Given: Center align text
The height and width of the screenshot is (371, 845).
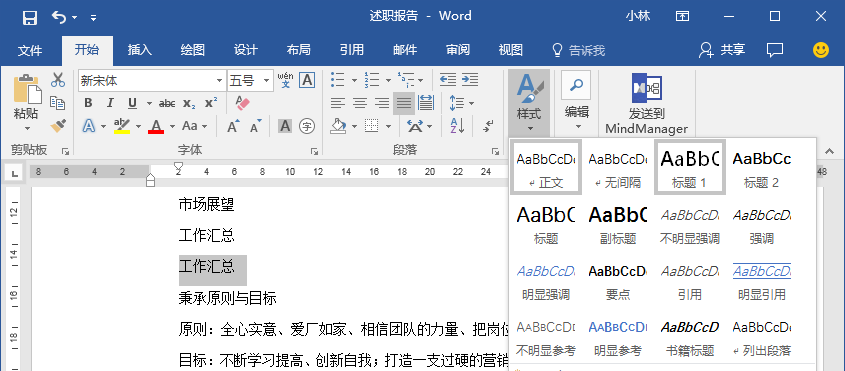Looking at the screenshot, I should click(359, 102).
